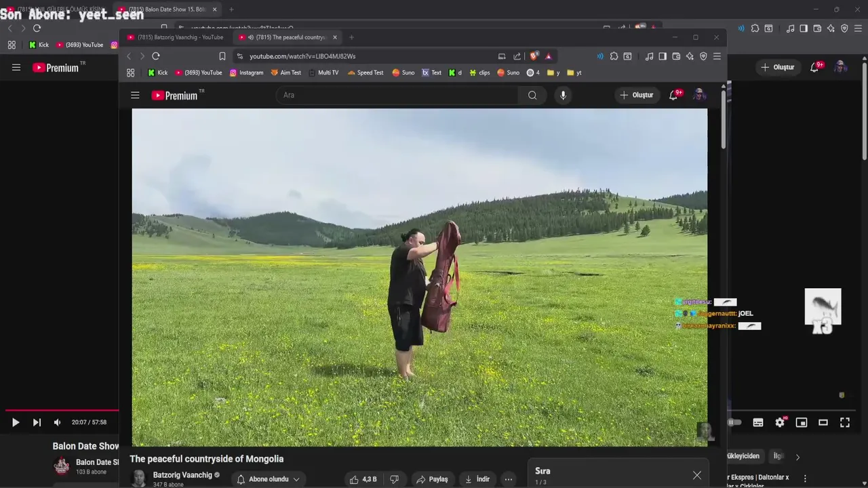Open player settings gear in back window
Image resolution: width=868 pixels, height=488 pixels.
point(780,422)
